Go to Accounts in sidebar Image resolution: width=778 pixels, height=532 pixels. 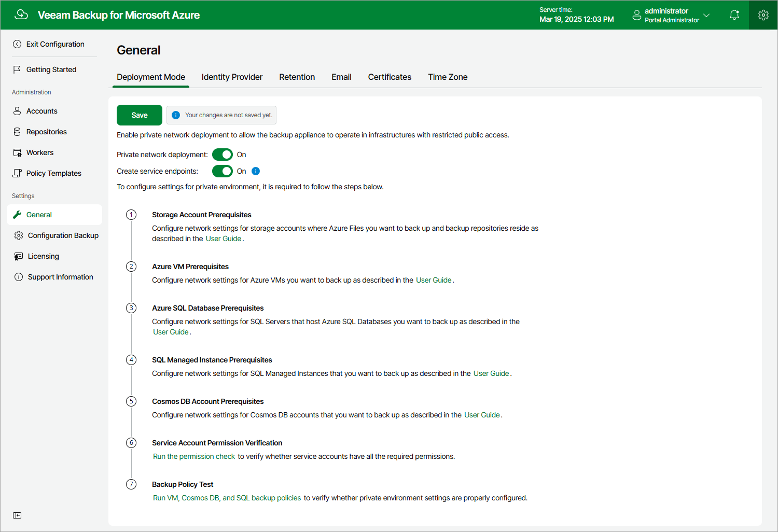(41, 111)
